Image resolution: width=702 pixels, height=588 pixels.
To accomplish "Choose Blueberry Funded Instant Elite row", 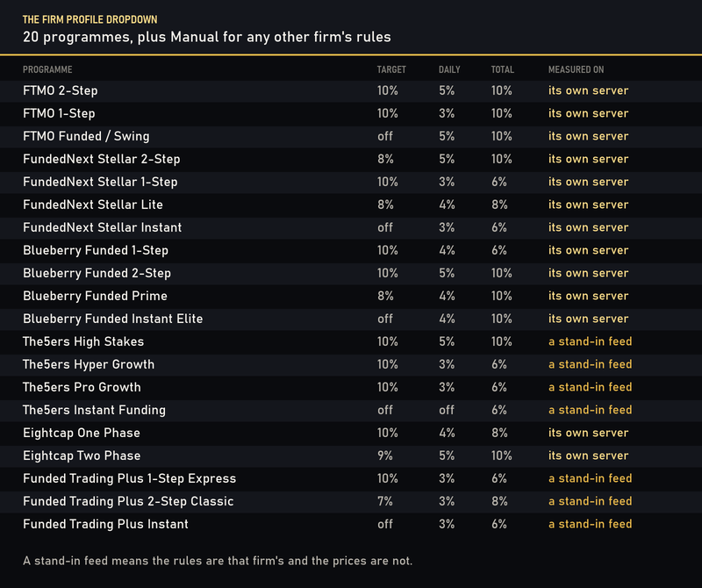I will pyautogui.click(x=351, y=319).
